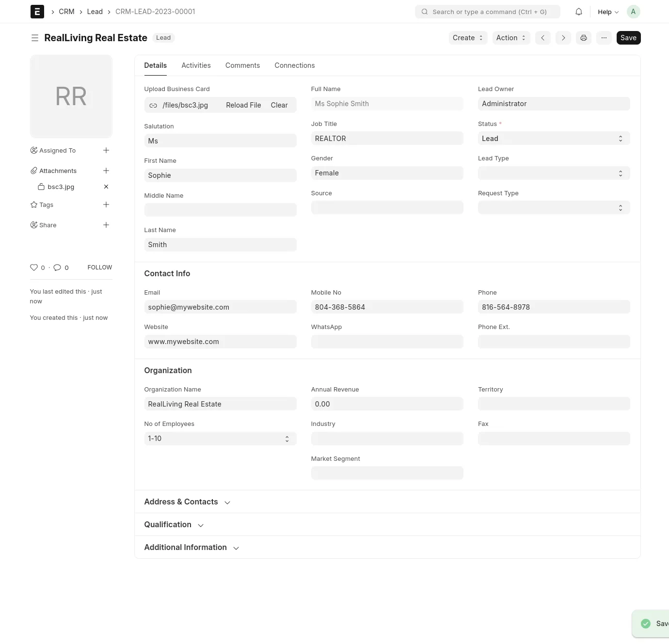Click the Organization Name field
This screenshot has height=644, width=669.
pos(220,404)
